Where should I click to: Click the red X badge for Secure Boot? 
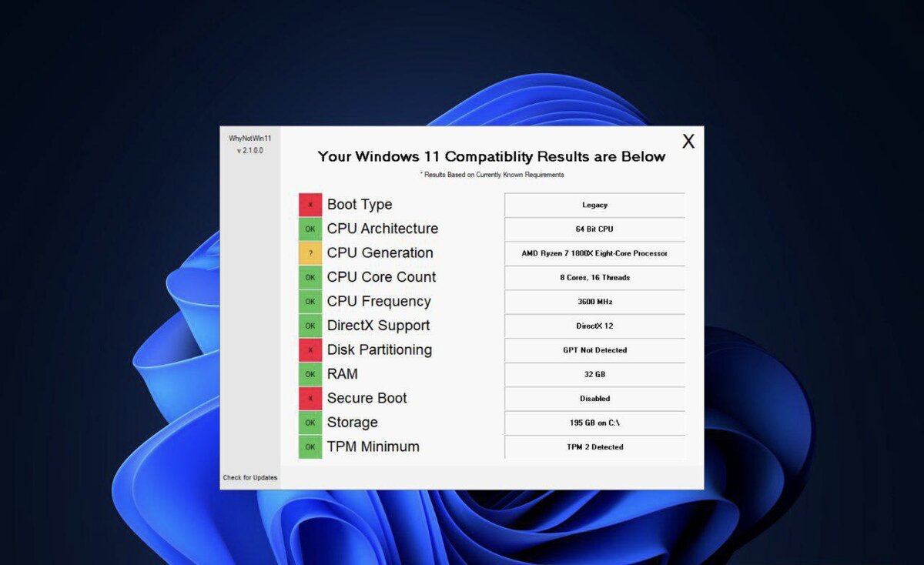pyautogui.click(x=310, y=399)
